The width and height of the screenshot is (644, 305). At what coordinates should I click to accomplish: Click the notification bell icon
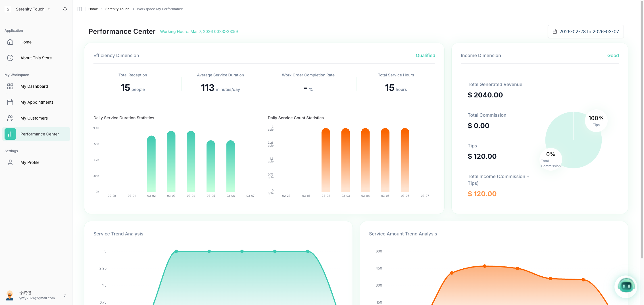point(65,9)
